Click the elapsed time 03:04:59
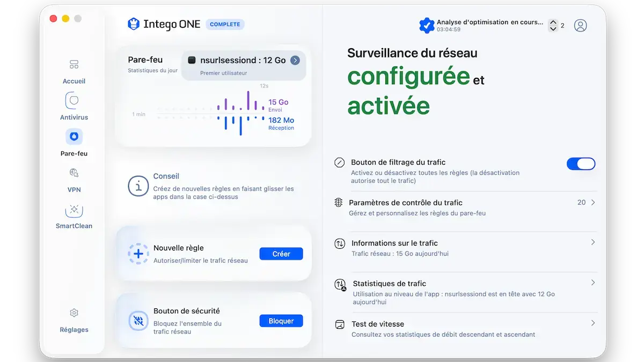Image resolution: width=644 pixels, height=362 pixels. click(x=449, y=29)
